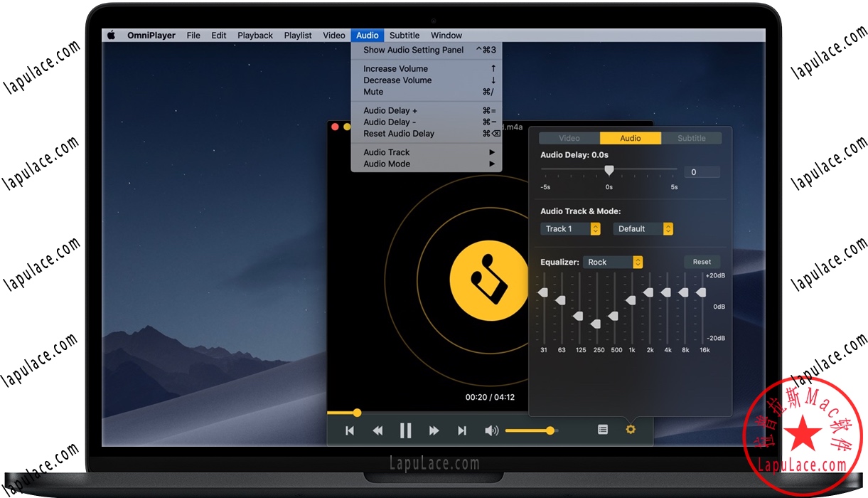Viewport: 868px width, 498px height.
Task: Rewind the playback
Action: (377, 430)
